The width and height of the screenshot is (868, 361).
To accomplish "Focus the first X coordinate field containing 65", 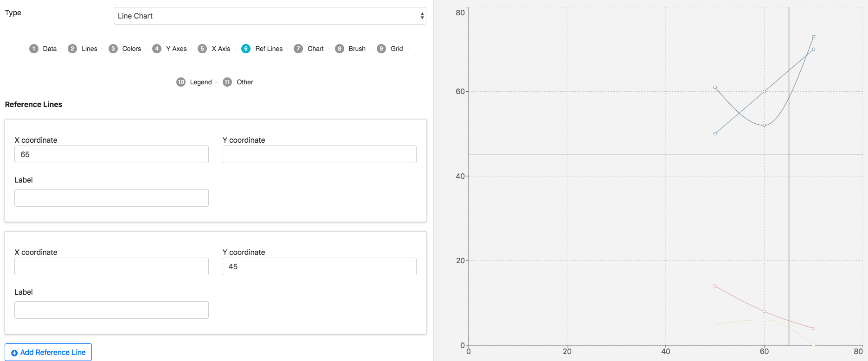I will click(111, 154).
